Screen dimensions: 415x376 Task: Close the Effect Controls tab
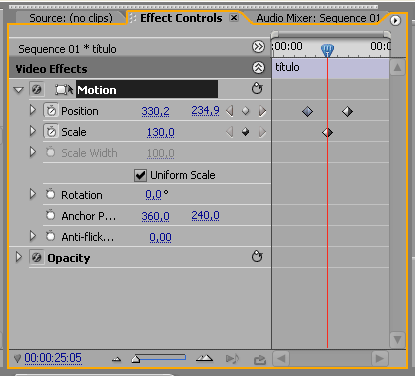(234, 18)
